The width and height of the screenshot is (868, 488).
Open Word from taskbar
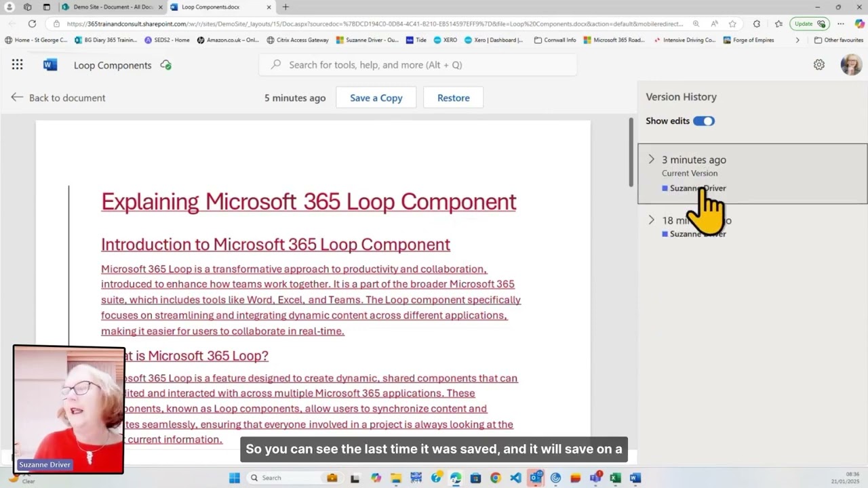(x=635, y=478)
